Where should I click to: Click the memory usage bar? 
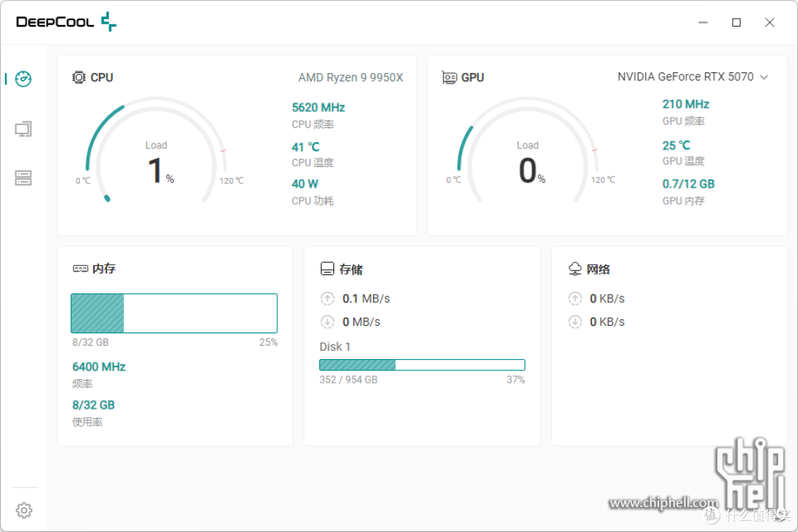(174, 313)
